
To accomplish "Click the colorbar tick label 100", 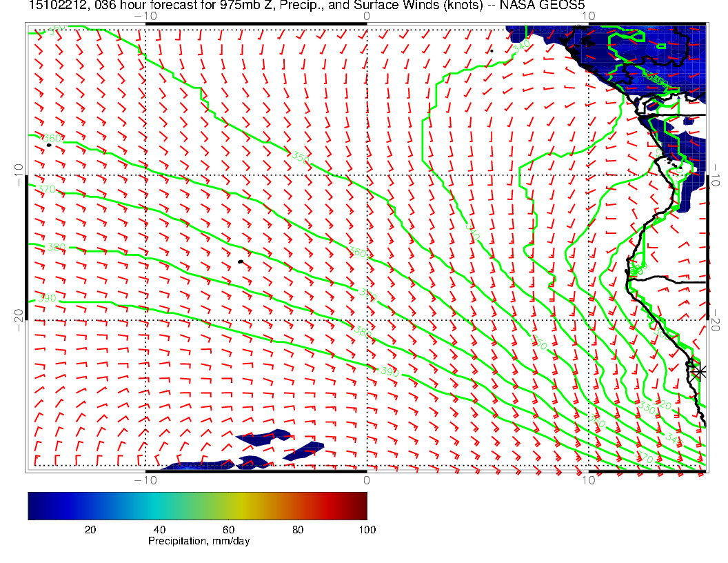I will click(367, 530).
